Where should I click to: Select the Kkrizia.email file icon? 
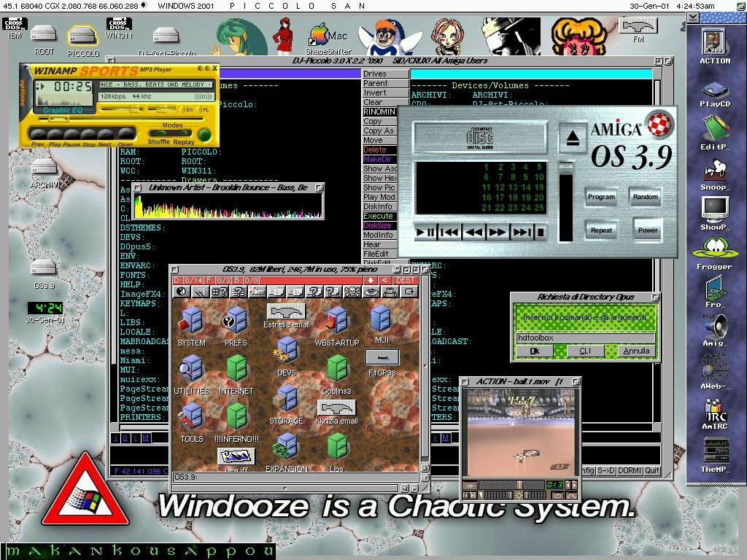pos(336,408)
